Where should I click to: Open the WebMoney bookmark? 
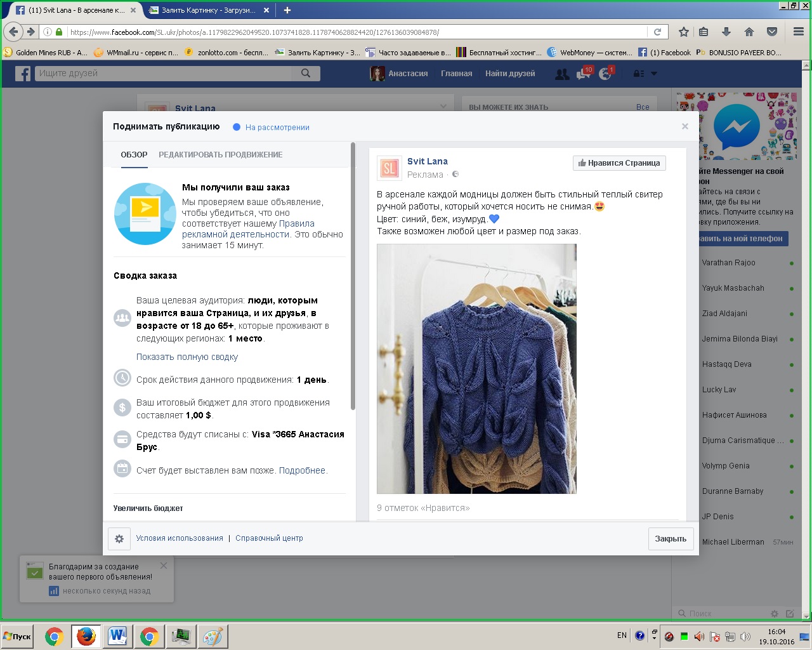pyautogui.click(x=589, y=53)
